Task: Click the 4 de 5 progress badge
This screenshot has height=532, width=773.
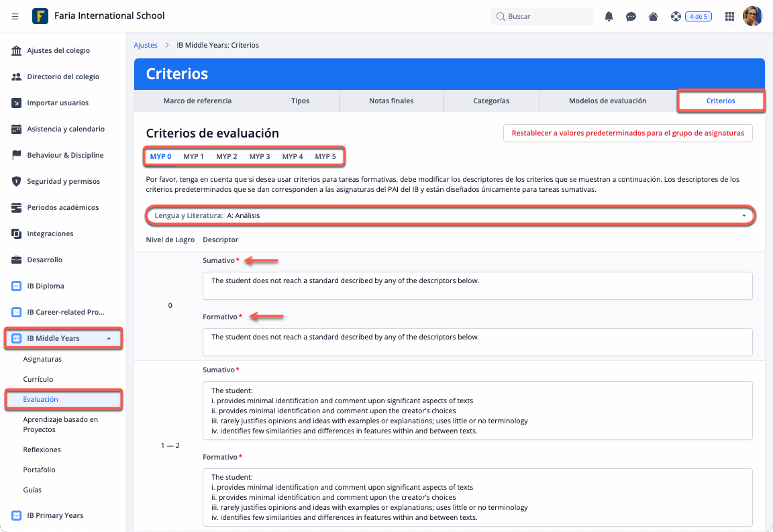Action: [x=698, y=16]
